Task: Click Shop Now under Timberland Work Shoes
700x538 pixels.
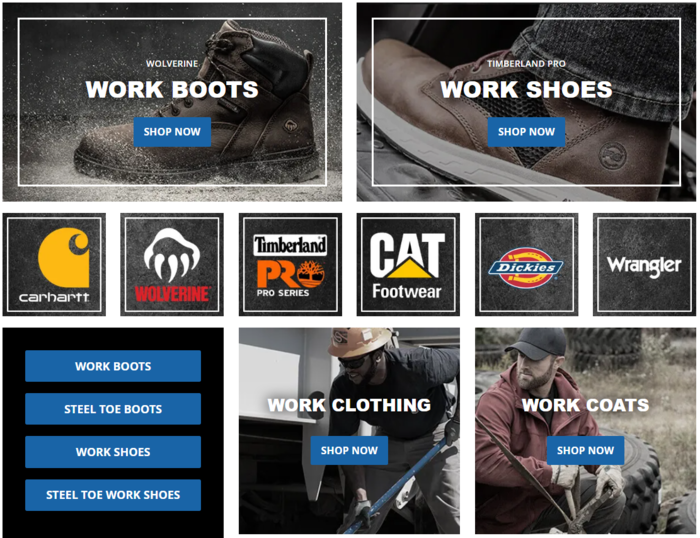Action: (x=526, y=132)
